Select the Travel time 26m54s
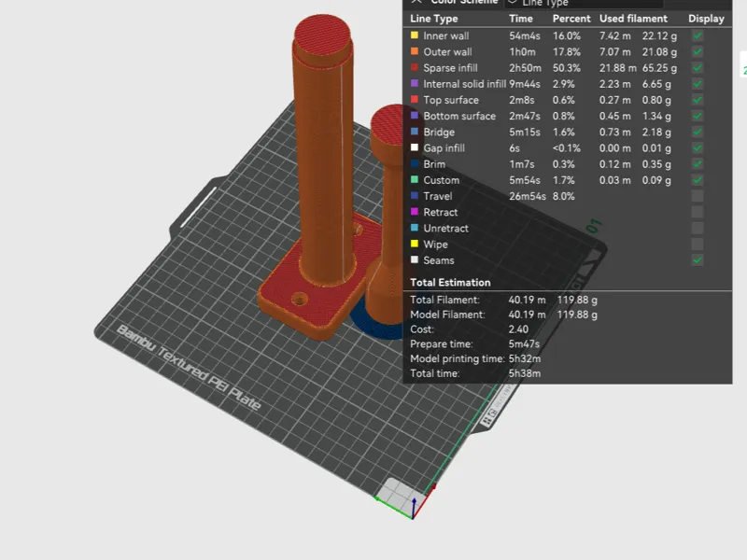Screen dimensions: 747x560 (x=528, y=196)
